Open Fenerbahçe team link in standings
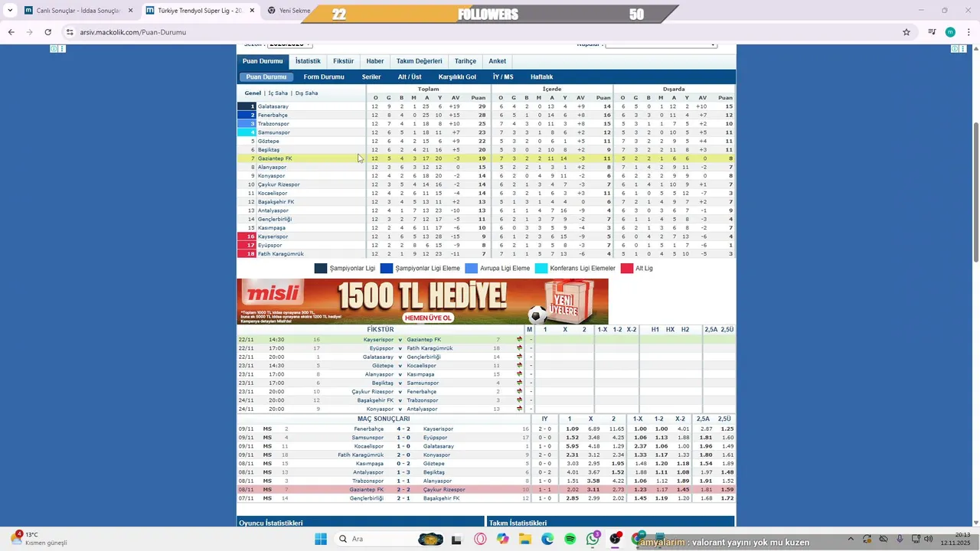Viewport: 980px width, 551px height. pos(273,115)
